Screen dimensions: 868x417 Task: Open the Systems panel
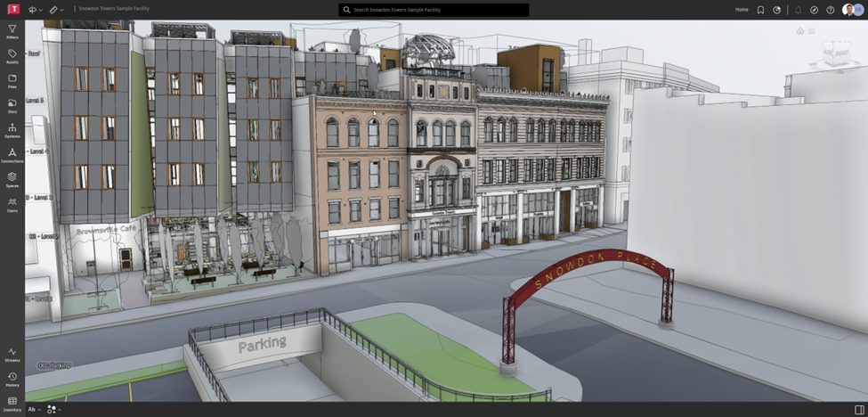[12, 131]
